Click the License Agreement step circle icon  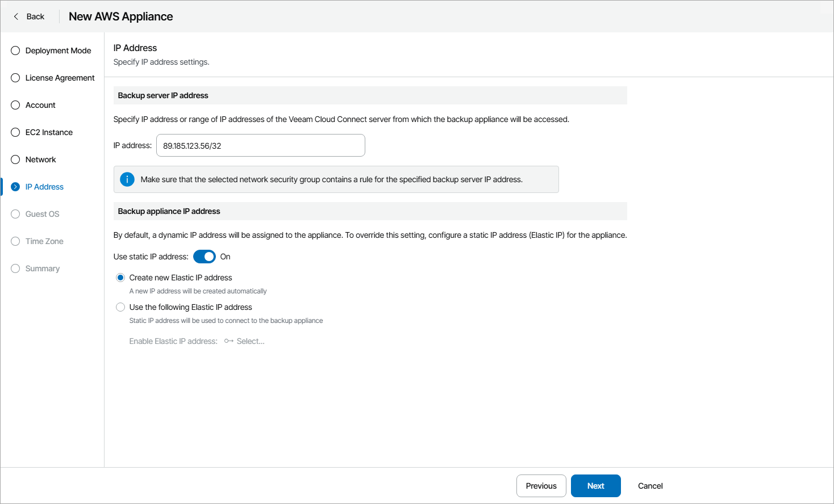pyautogui.click(x=15, y=78)
